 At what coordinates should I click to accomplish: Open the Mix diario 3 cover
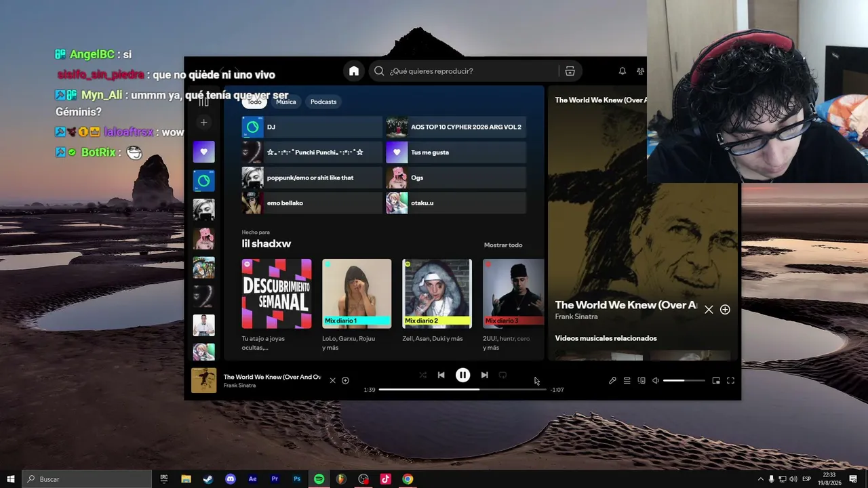513,293
